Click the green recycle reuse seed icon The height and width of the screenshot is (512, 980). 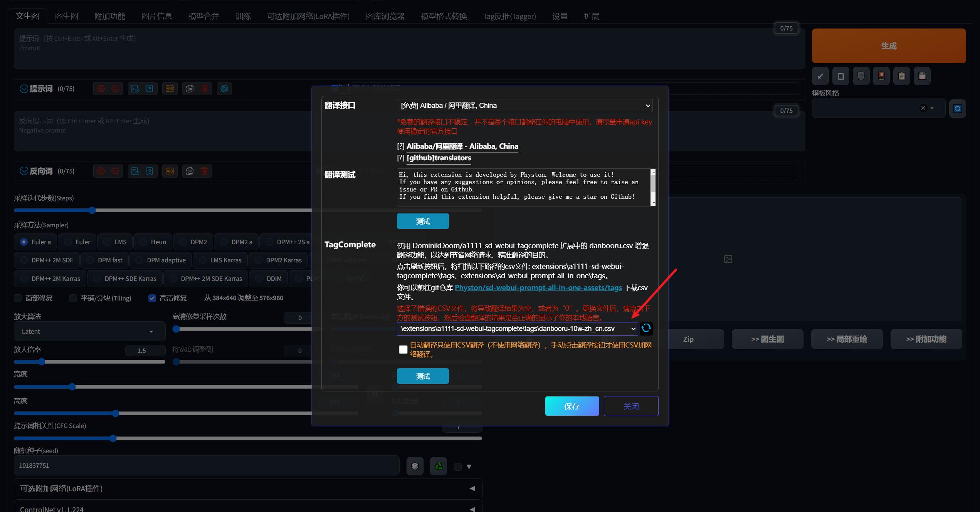coord(439,466)
